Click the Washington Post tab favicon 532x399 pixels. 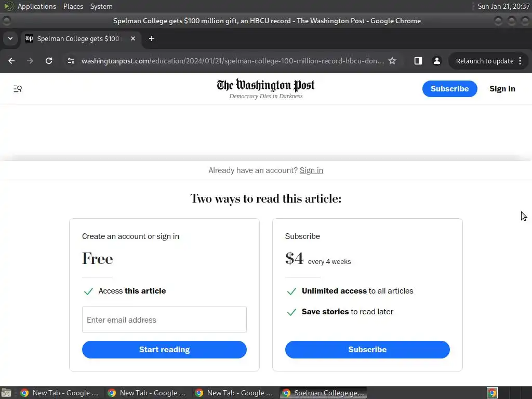(x=29, y=38)
